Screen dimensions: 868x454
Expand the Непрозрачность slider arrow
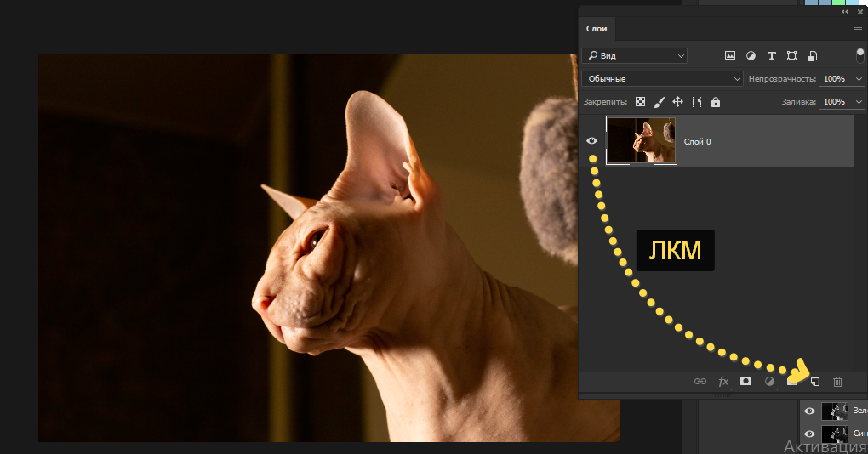tap(859, 79)
